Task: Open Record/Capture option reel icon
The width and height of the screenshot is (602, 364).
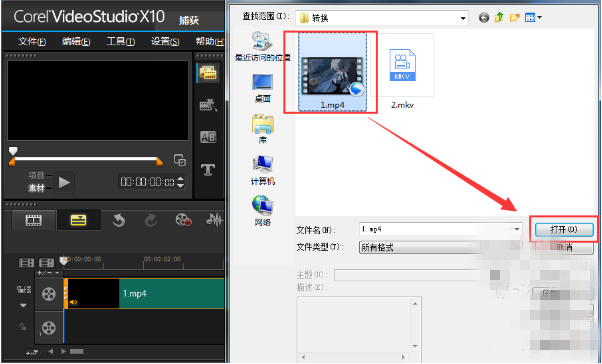Action: (184, 220)
